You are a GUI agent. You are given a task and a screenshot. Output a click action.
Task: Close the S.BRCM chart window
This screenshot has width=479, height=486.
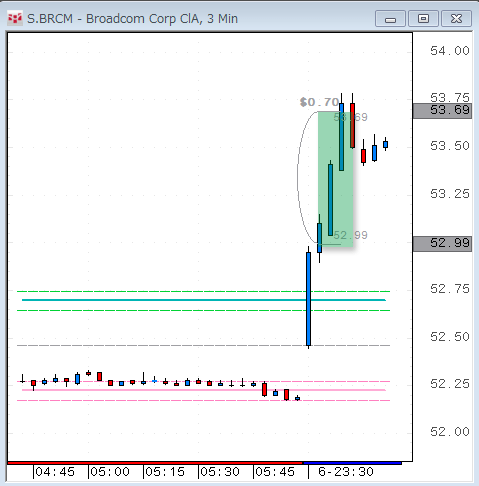click(x=456, y=18)
